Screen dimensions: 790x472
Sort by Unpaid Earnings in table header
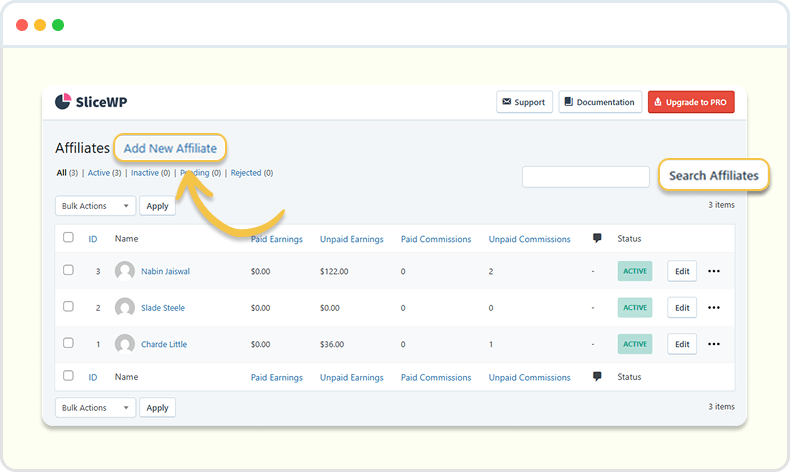click(352, 239)
